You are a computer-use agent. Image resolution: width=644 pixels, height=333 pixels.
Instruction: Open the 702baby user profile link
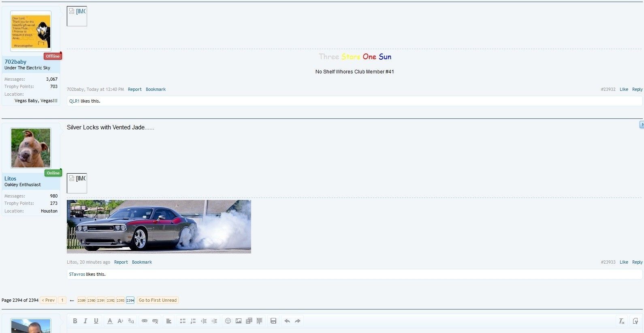[15, 62]
